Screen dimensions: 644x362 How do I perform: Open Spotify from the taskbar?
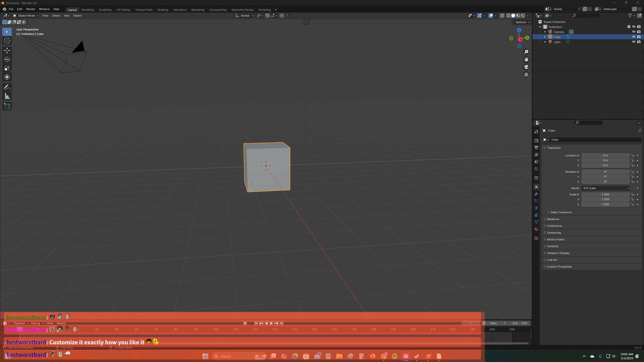394,356
